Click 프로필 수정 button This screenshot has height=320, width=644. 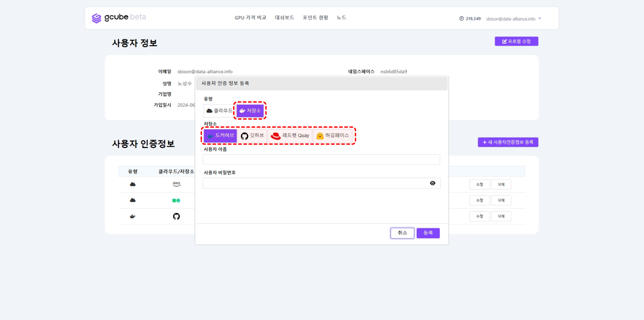tap(516, 41)
